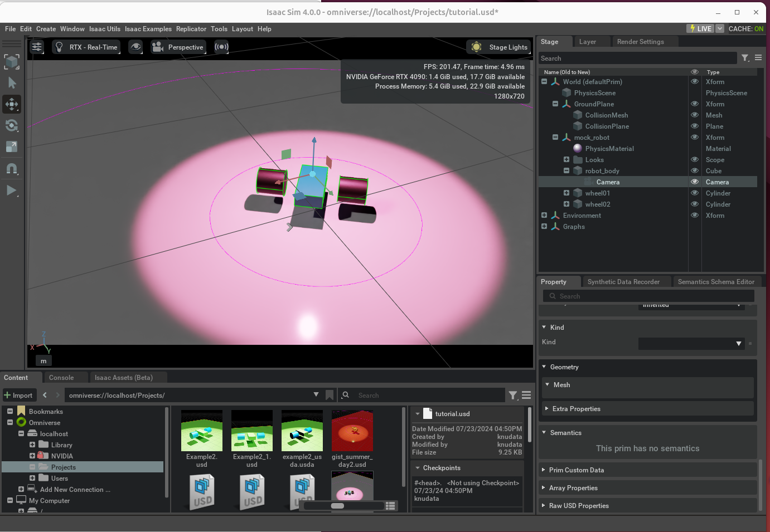Screen dimensions: 770x532
Task: Toggle visibility of Camera prim
Action: point(695,182)
